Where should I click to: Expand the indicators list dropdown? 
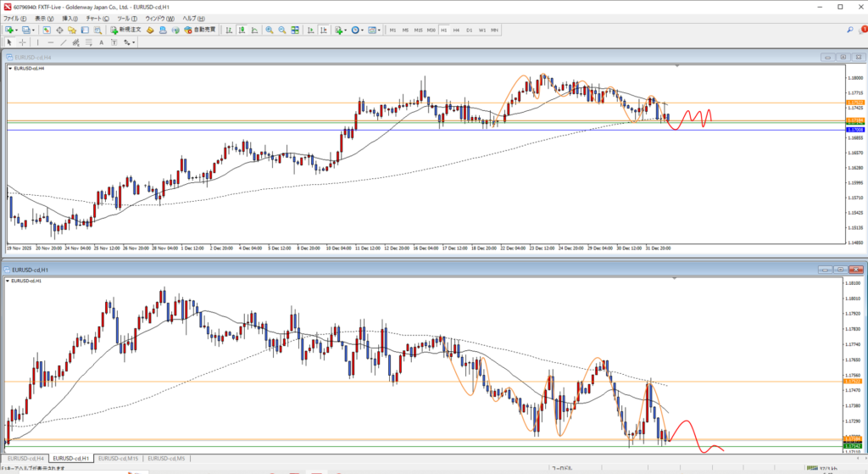click(x=346, y=30)
